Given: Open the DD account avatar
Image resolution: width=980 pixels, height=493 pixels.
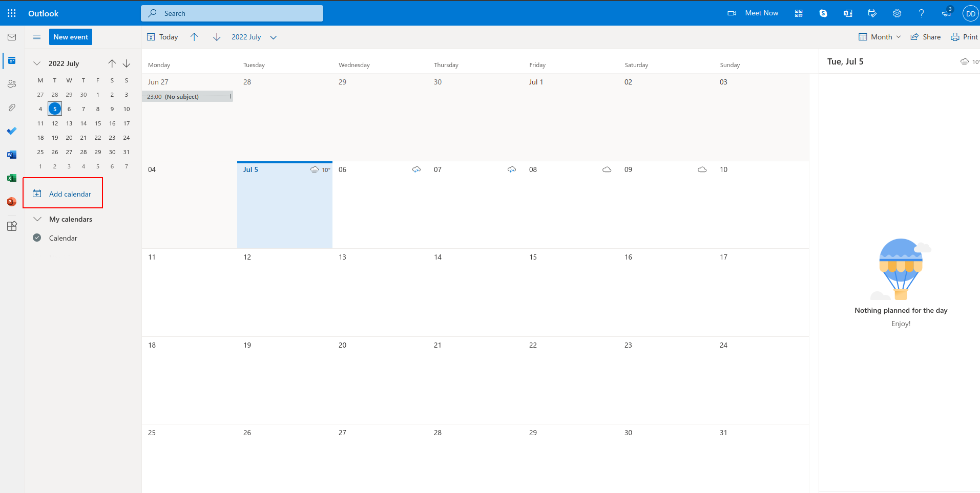Looking at the screenshot, I should click(x=970, y=13).
